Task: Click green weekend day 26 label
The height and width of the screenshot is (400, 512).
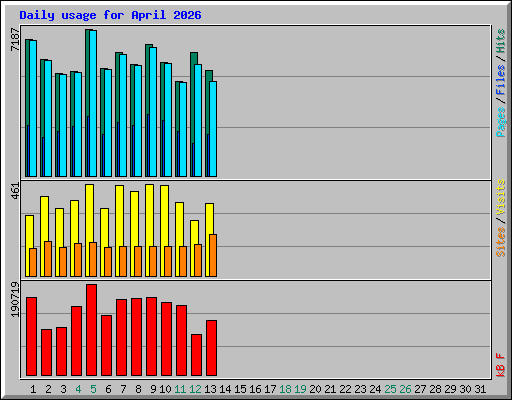Action: [405, 389]
